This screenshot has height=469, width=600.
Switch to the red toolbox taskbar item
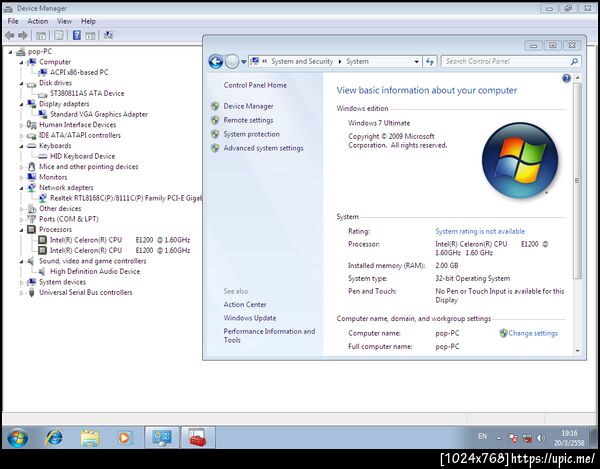click(x=198, y=437)
